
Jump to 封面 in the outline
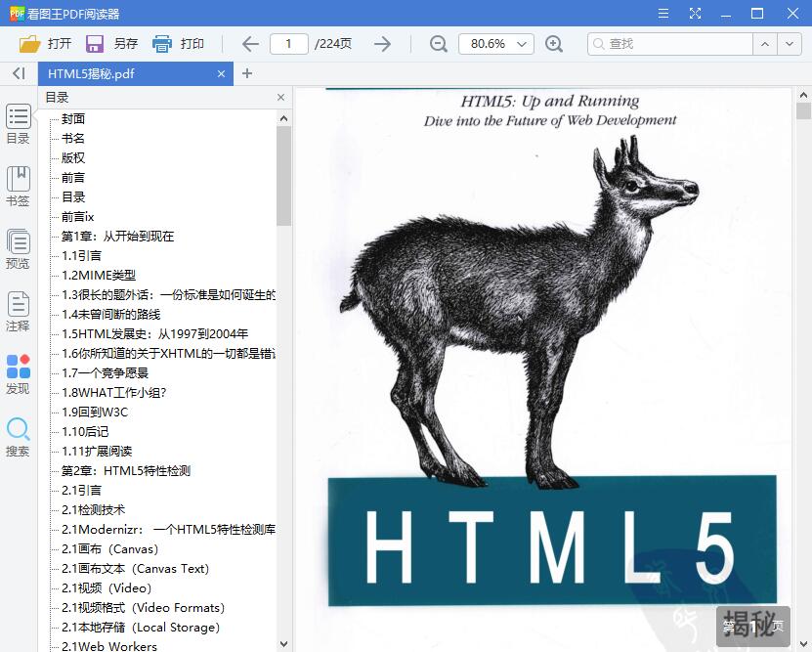click(73, 119)
